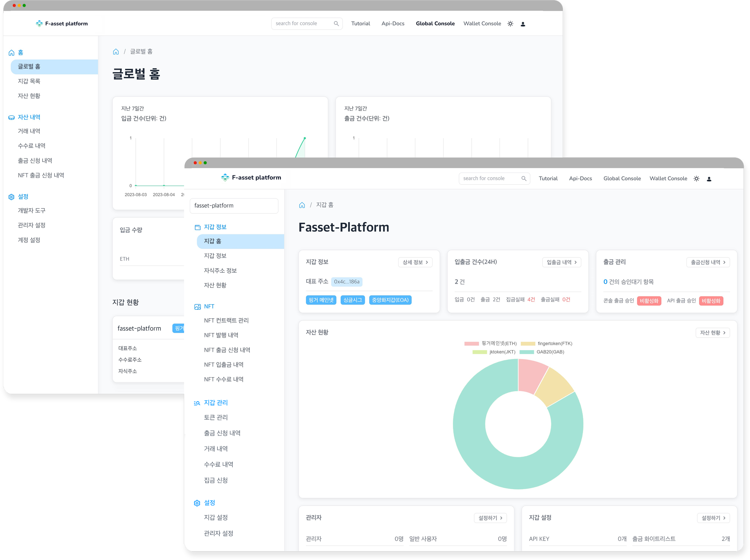
Task: Toggle jktoken(JKT) legend swatch
Action: pyautogui.click(x=479, y=352)
